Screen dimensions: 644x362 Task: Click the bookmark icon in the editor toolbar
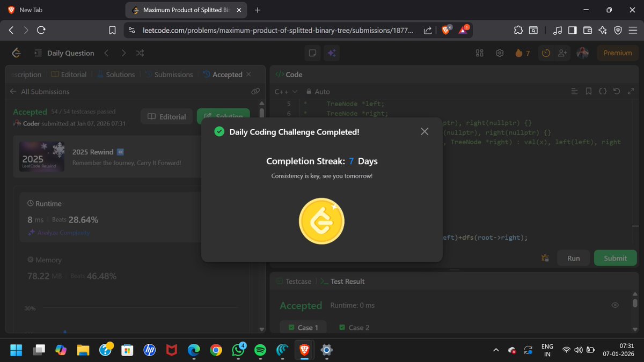point(589,92)
